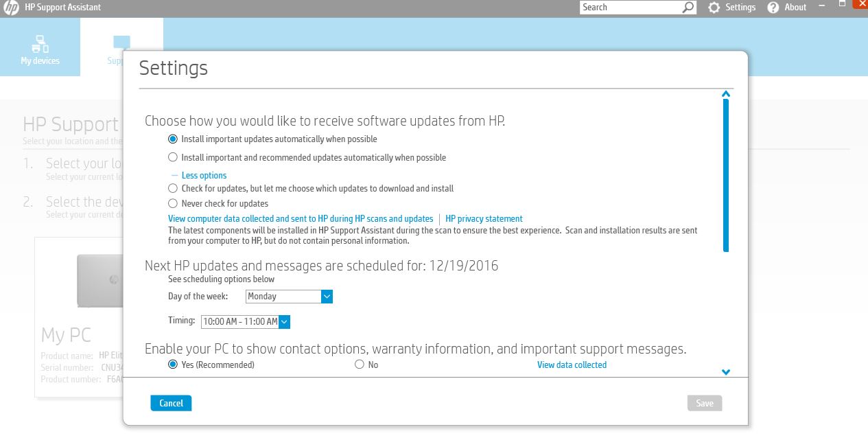The width and height of the screenshot is (868, 438).
Task: Click the Settings text in top bar
Action: [740, 8]
